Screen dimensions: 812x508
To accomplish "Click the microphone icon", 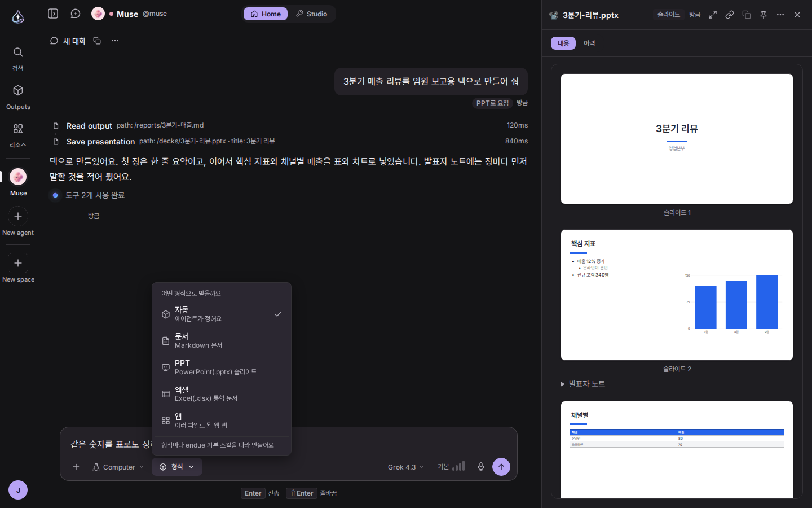I will tap(481, 467).
